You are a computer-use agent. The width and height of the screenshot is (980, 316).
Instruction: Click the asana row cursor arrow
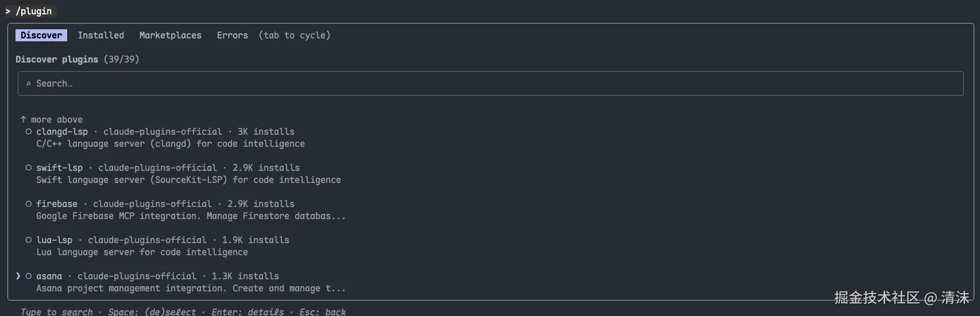(x=18, y=276)
